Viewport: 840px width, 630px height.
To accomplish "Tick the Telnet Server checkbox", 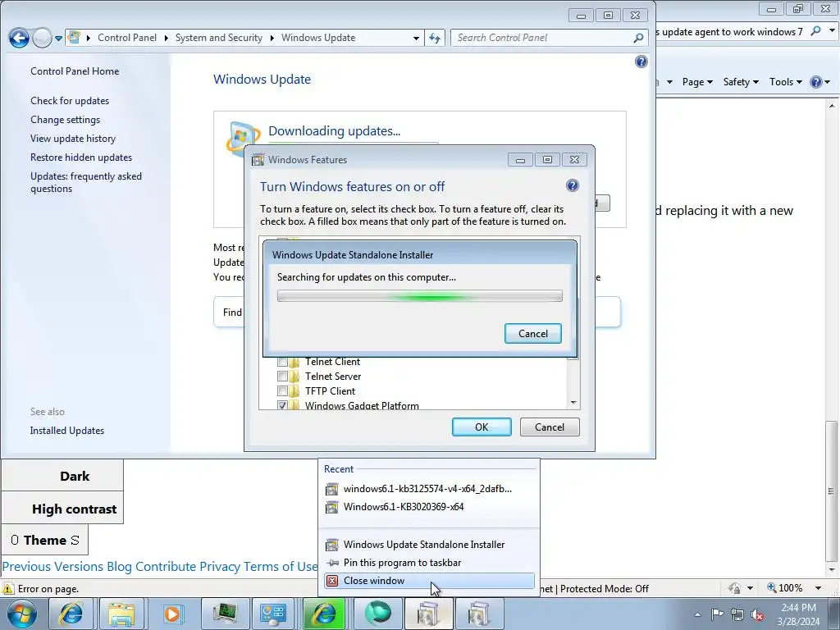I will (282, 376).
